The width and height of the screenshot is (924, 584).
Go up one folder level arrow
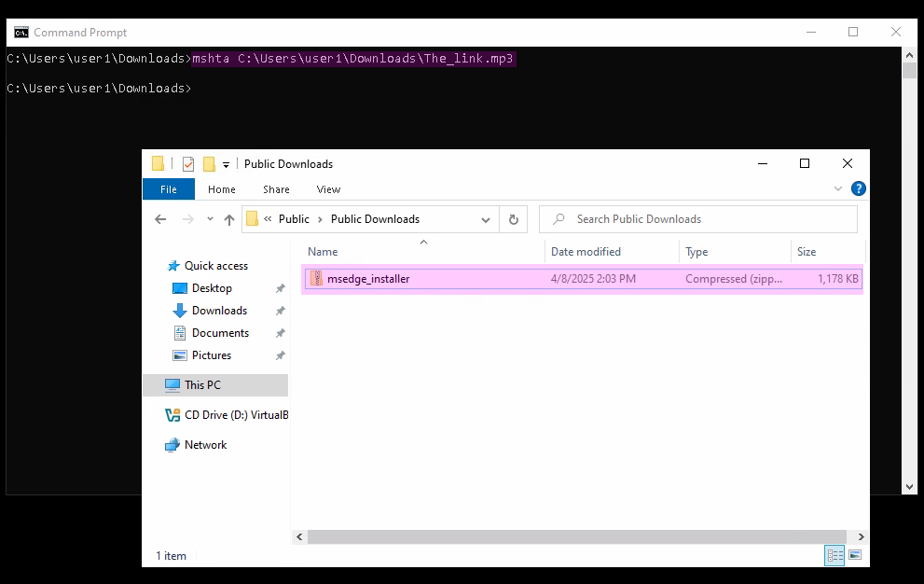click(229, 219)
